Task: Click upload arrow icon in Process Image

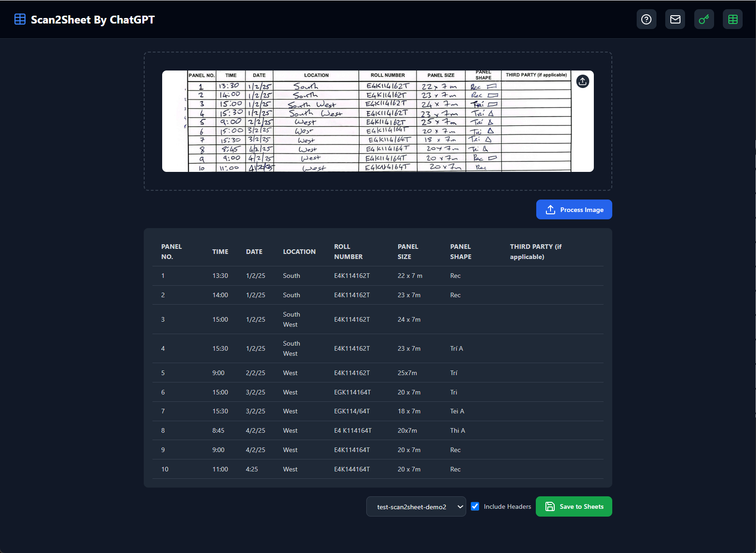Action: click(x=550, y=210)
